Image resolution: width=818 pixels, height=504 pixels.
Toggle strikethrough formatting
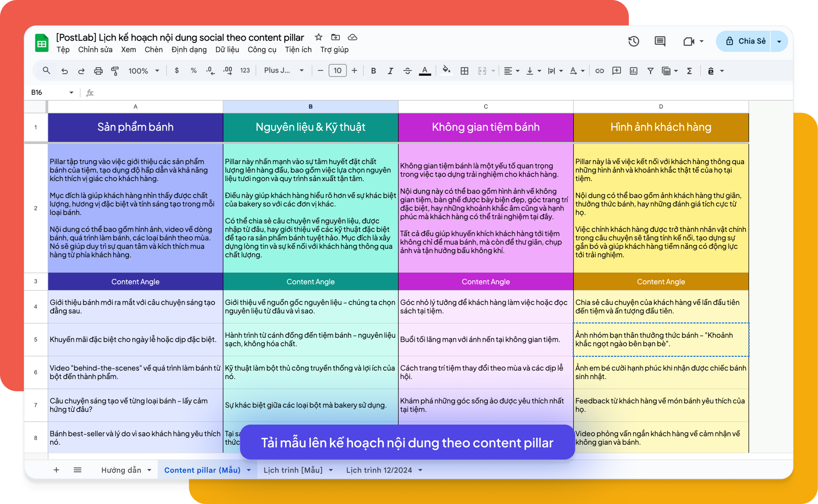[407, 71]
